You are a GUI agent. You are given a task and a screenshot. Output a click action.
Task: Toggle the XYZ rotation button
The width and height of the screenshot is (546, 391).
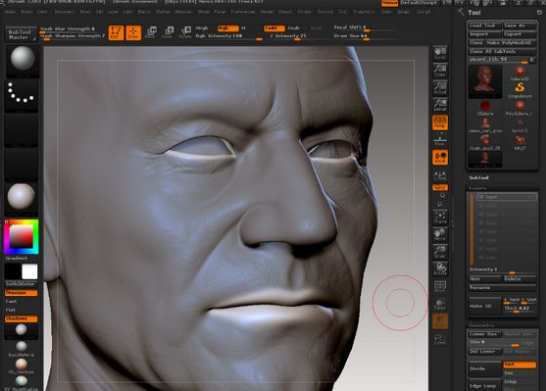[x=440, y=187]
